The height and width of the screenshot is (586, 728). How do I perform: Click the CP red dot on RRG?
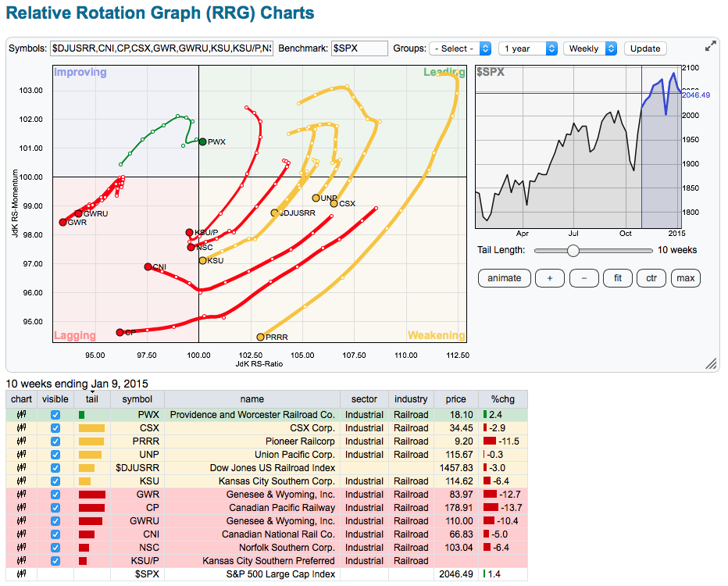[x=120, y=333]
